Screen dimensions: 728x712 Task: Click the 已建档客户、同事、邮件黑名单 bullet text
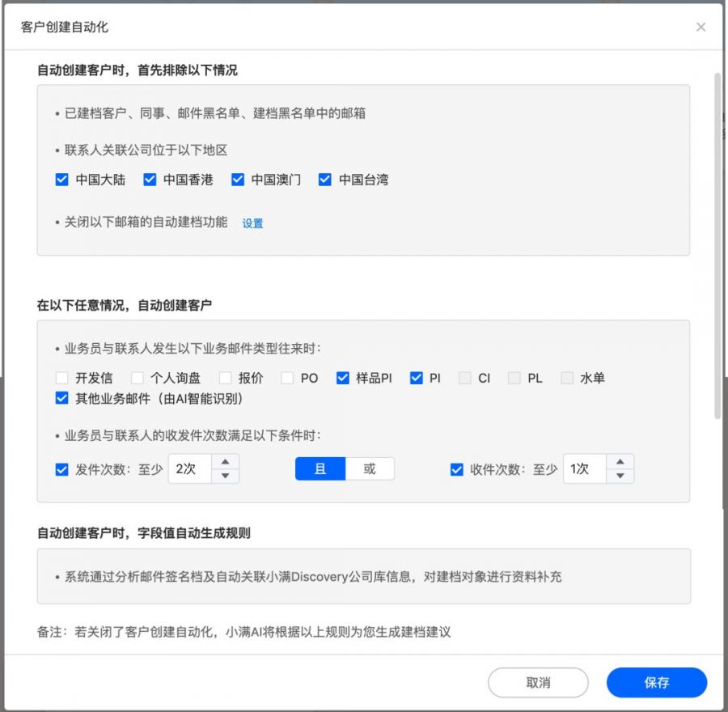215,112
